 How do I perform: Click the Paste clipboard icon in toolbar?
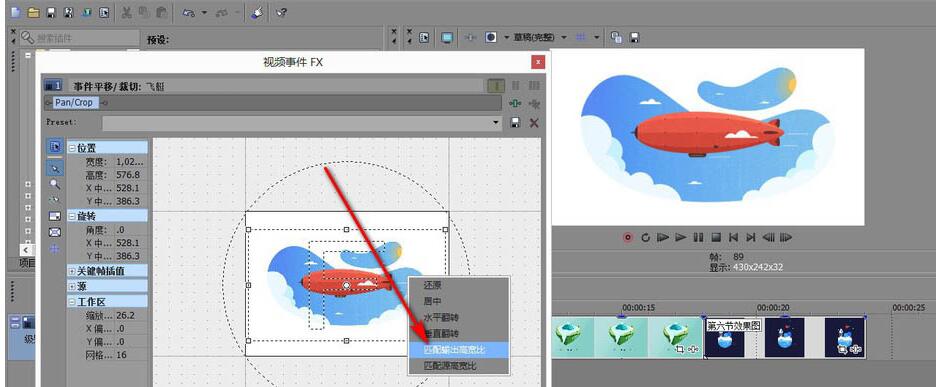[161, 13]
